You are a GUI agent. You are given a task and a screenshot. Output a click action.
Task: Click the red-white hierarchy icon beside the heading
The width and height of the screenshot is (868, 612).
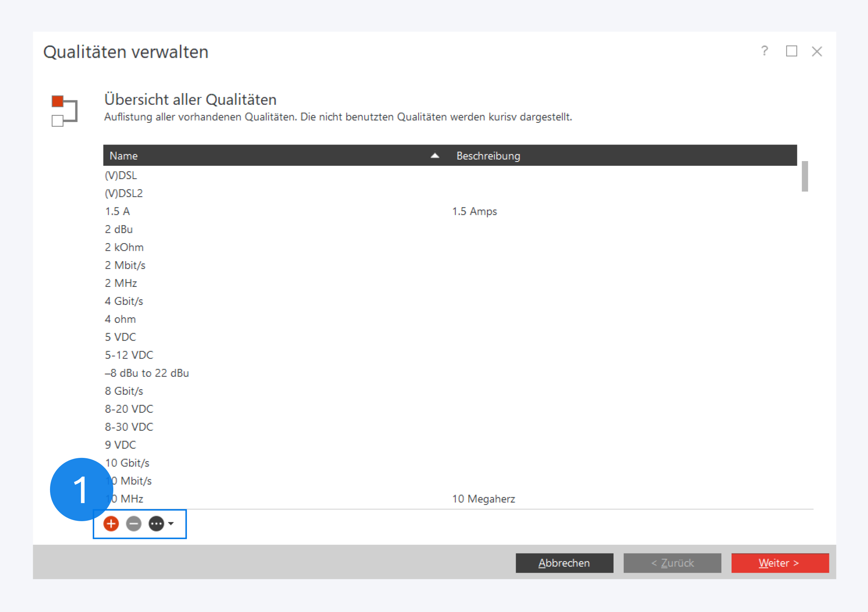point(64,111)
